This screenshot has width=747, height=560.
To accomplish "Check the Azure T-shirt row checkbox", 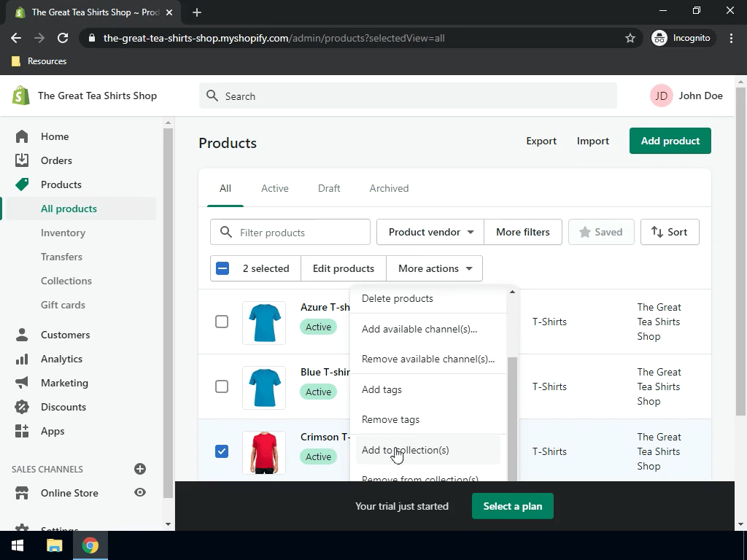I will coord(222,322).
